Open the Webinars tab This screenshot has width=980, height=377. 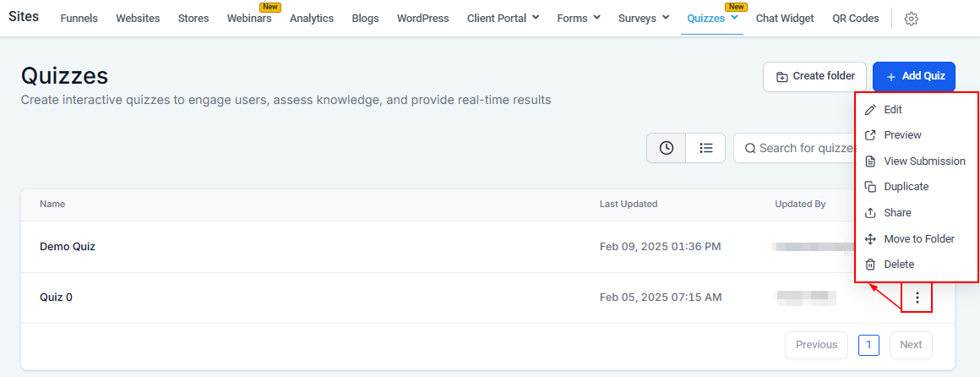249,19
